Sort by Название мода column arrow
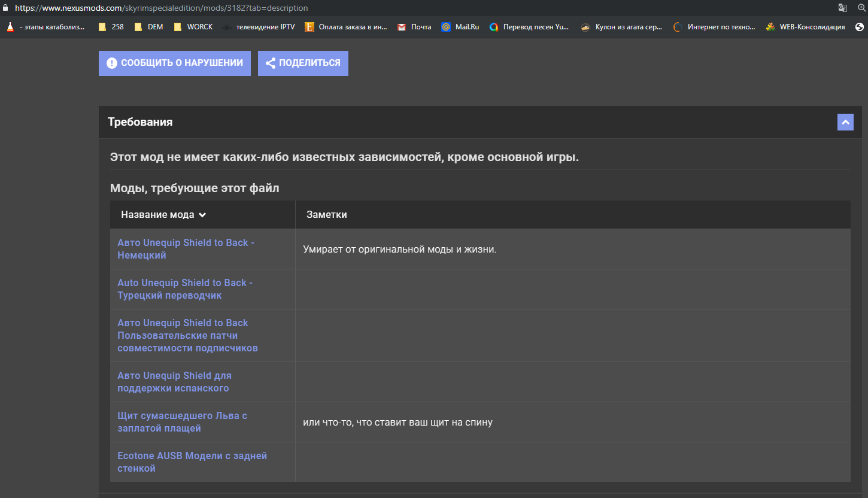 pyautogui.click(x=202, y=215)
